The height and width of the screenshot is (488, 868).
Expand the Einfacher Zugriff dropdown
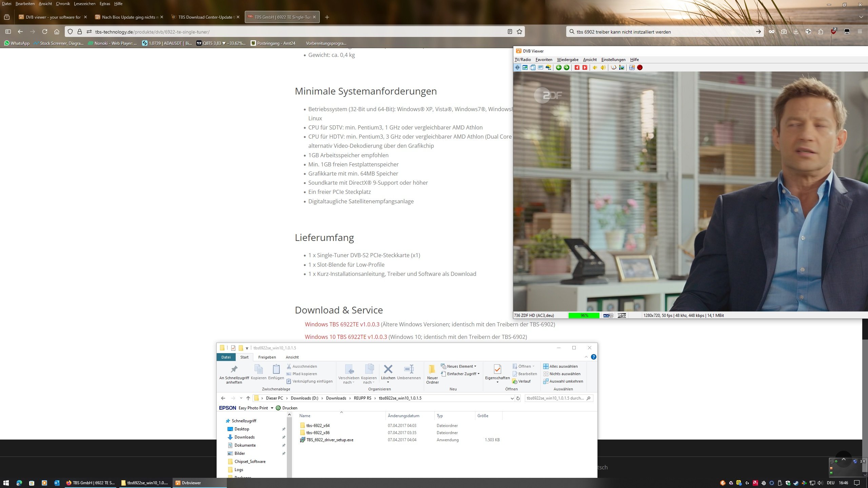coord(460,374)
